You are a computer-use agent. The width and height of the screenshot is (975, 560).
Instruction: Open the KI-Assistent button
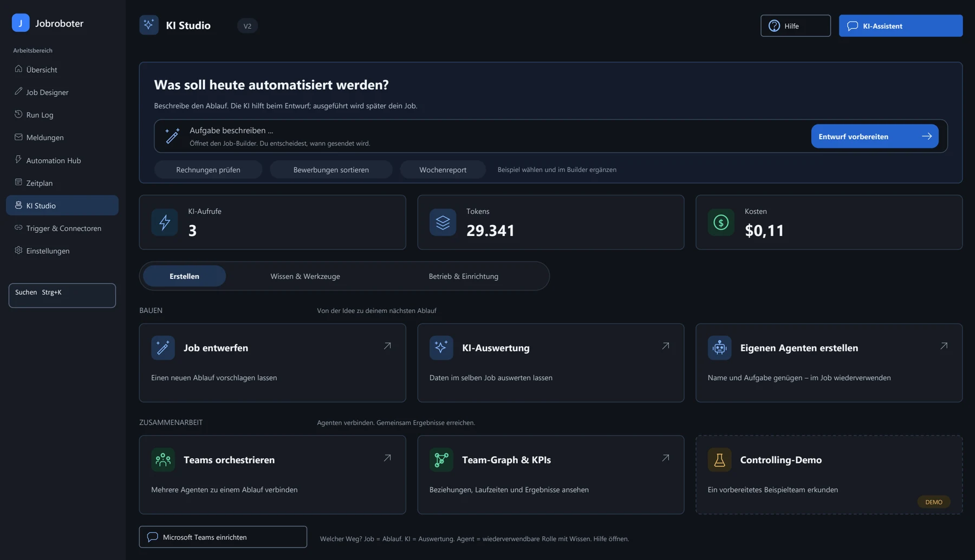tap(901, 25)
